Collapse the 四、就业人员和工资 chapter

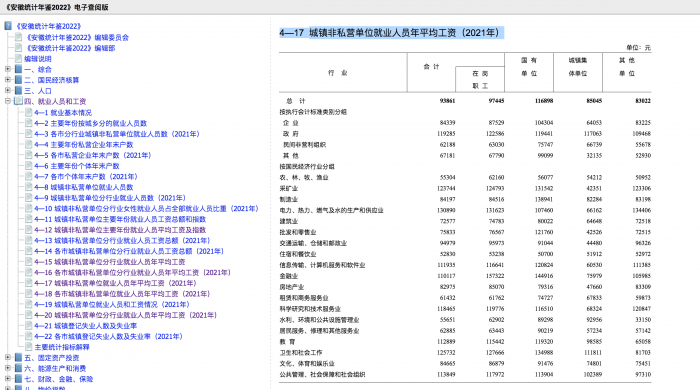[8, 101]
